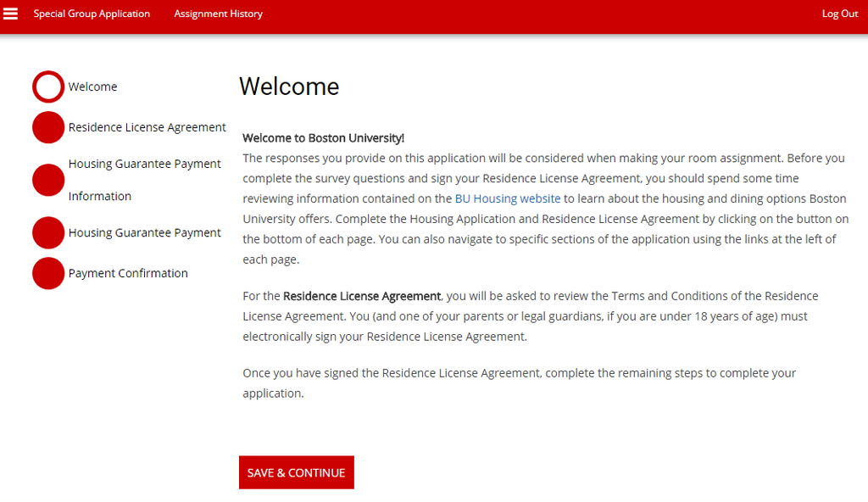
Task: Navigate to Residence License Agreement sidebar label
Action: (x=147, y=127)
